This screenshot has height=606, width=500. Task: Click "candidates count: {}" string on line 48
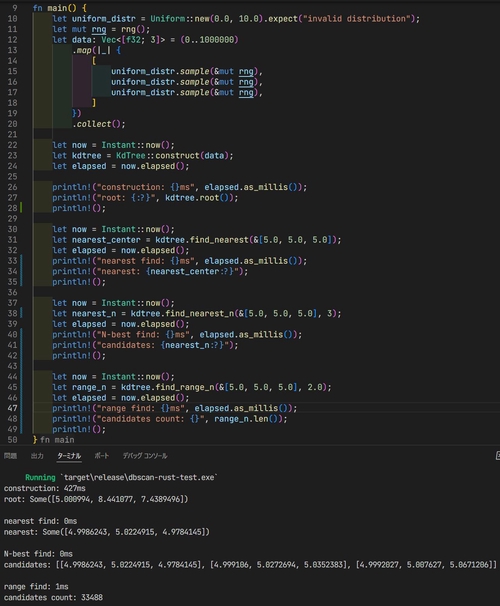(150, 419)
